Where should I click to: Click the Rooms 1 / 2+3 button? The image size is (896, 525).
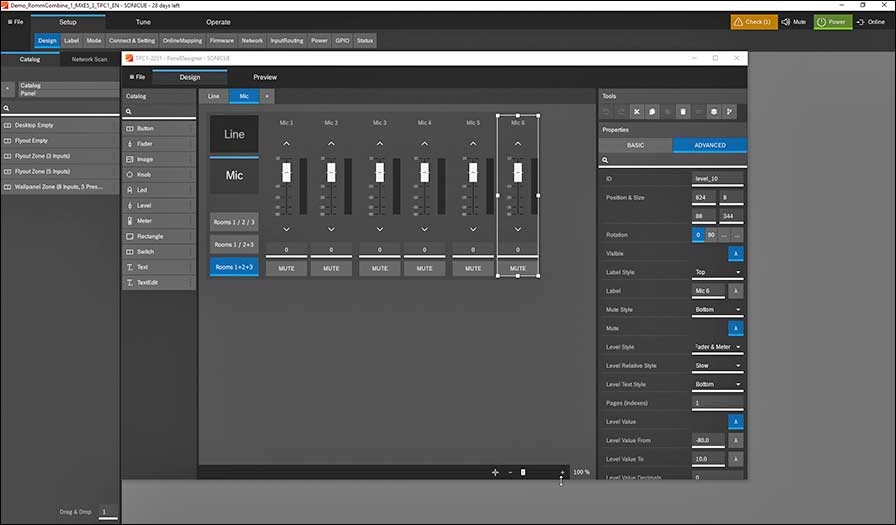(x=234, y=244)
